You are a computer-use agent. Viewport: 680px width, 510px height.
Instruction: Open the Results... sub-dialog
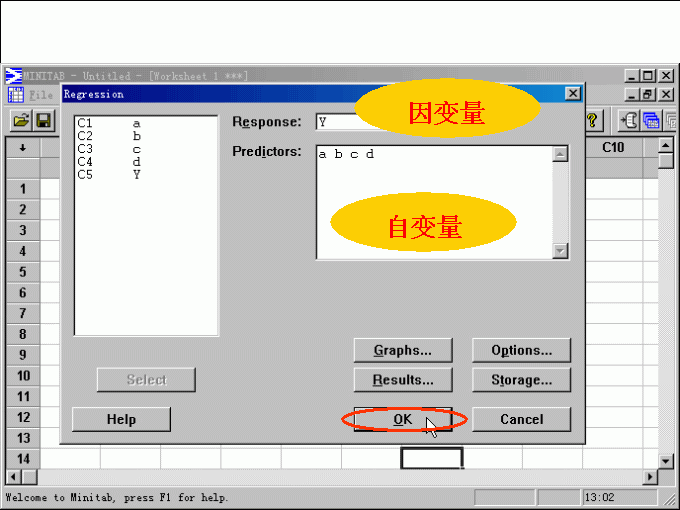pyautogui.click(x=402, y=380)
